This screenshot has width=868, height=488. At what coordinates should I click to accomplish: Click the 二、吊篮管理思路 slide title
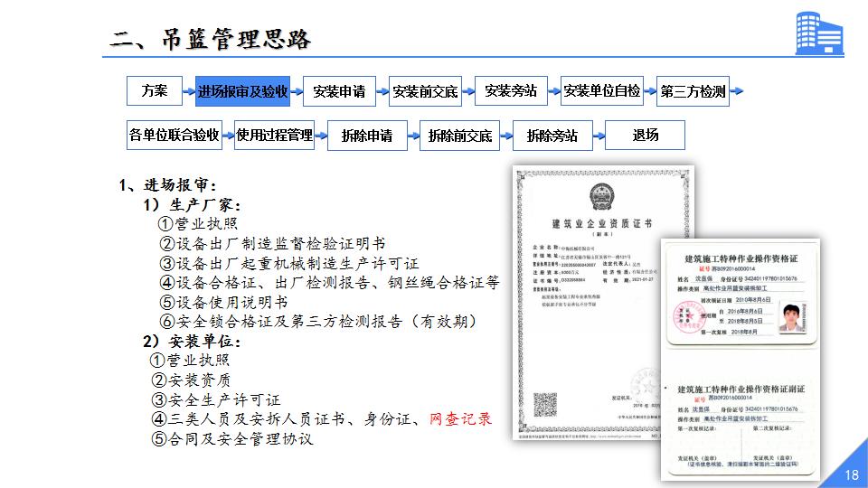coord(212,39)
